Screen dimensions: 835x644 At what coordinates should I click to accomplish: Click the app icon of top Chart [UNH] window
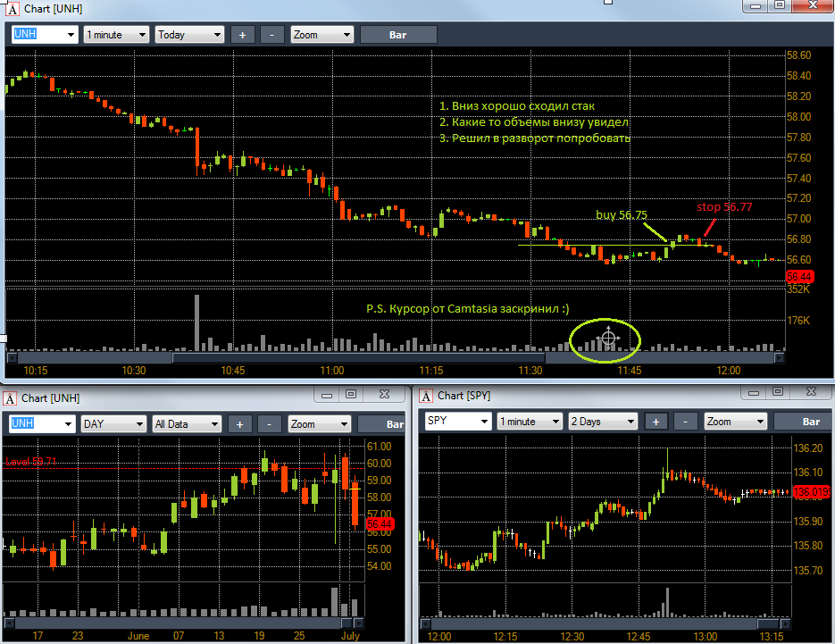13,9
